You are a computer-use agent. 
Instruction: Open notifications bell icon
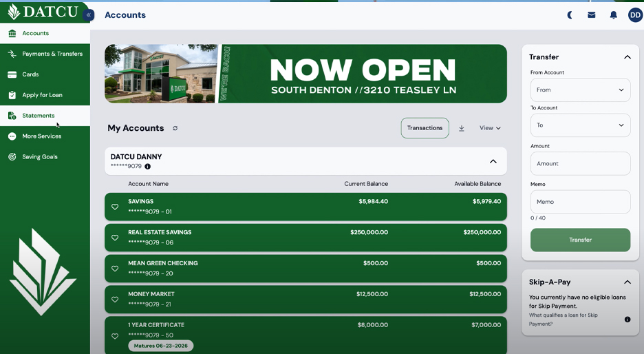click(x=613, y=15)
